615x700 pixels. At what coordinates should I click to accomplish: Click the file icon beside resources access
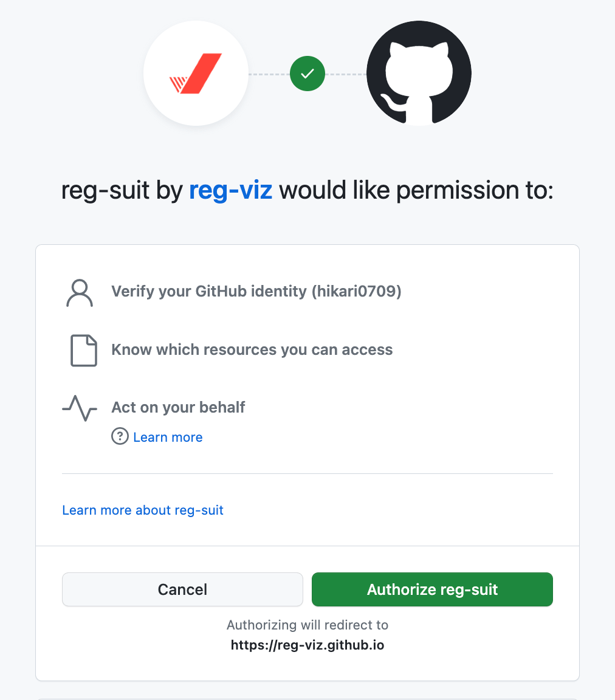83,351
